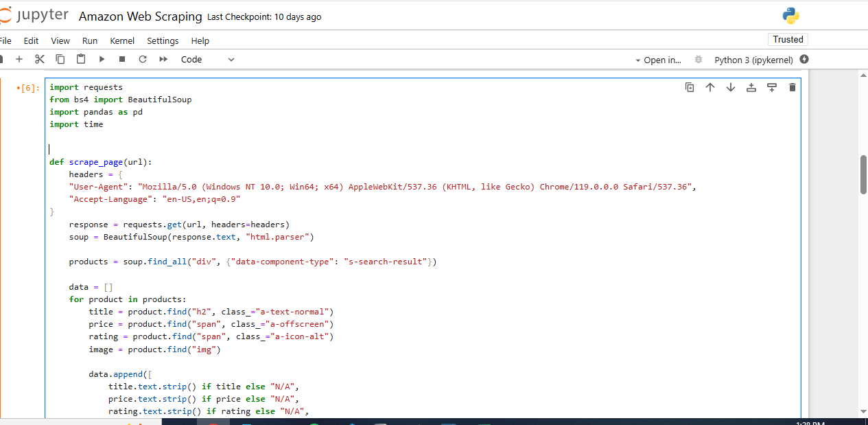Image resolution: width=868 pixels, height=425 pixels.
Task: Click the kernel status indicator icon
Action: click(804, 60)
